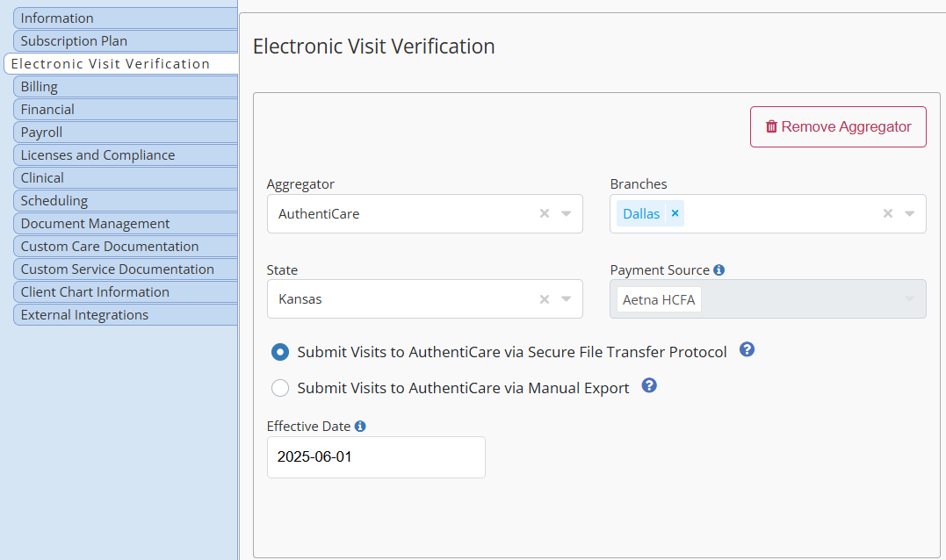
Task: Expand the Branches dropdown
Action: (x=910, y=213)
